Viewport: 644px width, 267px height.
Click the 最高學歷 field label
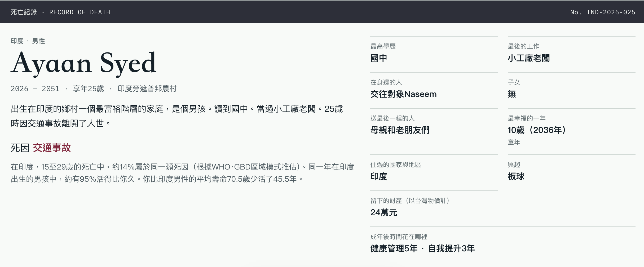pyautogui.click(x=383, y=46)
